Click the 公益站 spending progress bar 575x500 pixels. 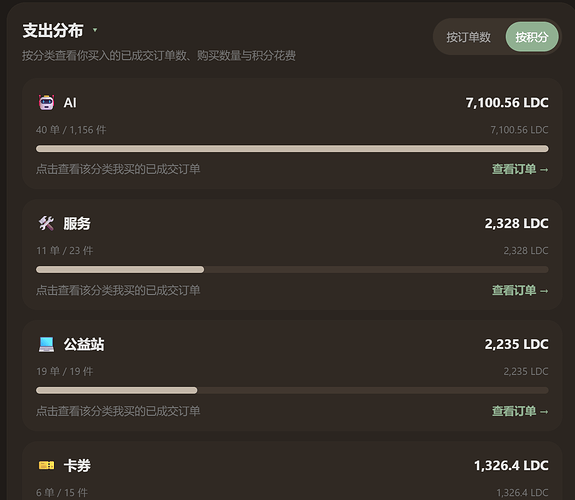292,390
